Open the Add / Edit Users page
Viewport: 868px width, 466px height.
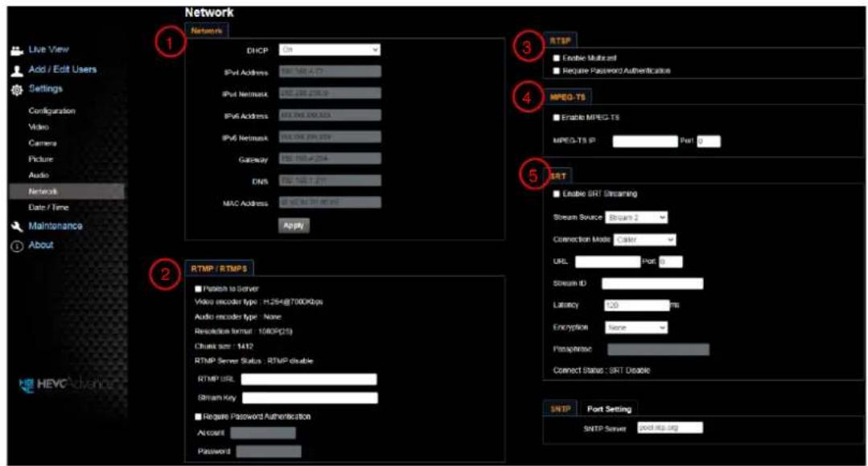63,69
